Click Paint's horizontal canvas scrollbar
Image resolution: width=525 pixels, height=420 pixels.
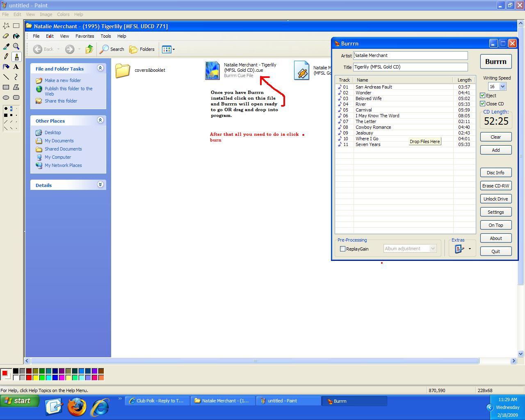tap(255, 361)
